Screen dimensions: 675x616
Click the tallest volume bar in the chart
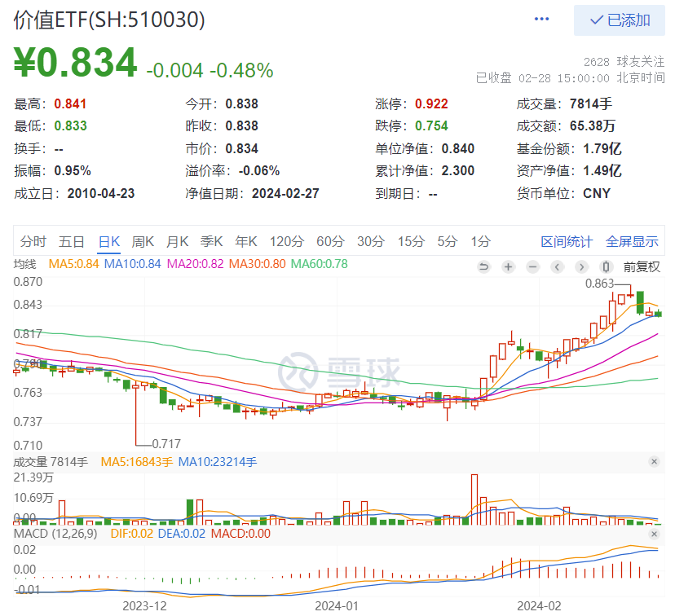pyautogui.click(x=474, y=499)
